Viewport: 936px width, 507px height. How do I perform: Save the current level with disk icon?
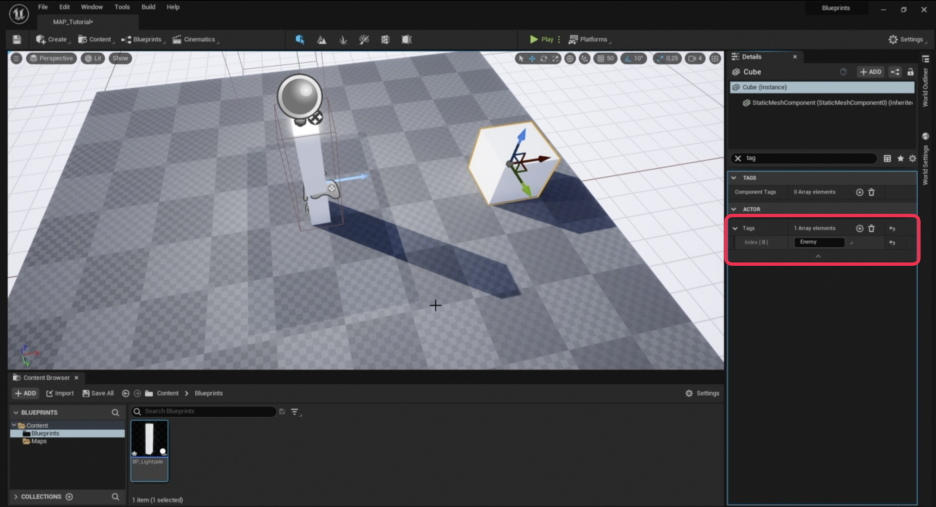(x=17, y=39)
